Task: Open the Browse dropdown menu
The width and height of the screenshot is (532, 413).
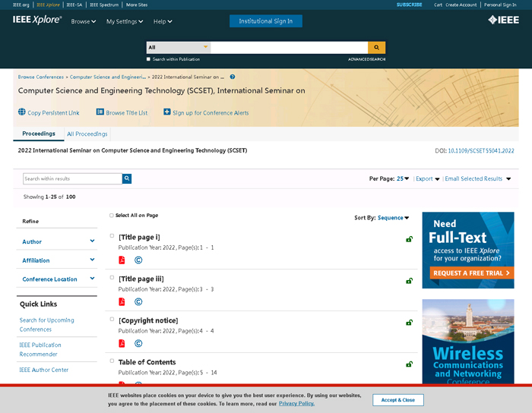Action: pyautogui.click(x=84, y=21)
